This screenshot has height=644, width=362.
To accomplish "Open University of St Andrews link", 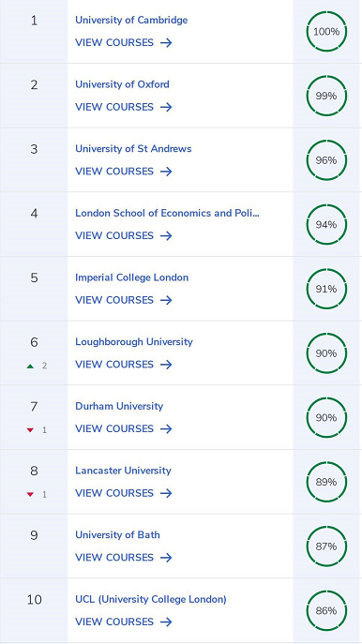I will tap(133, 149).
